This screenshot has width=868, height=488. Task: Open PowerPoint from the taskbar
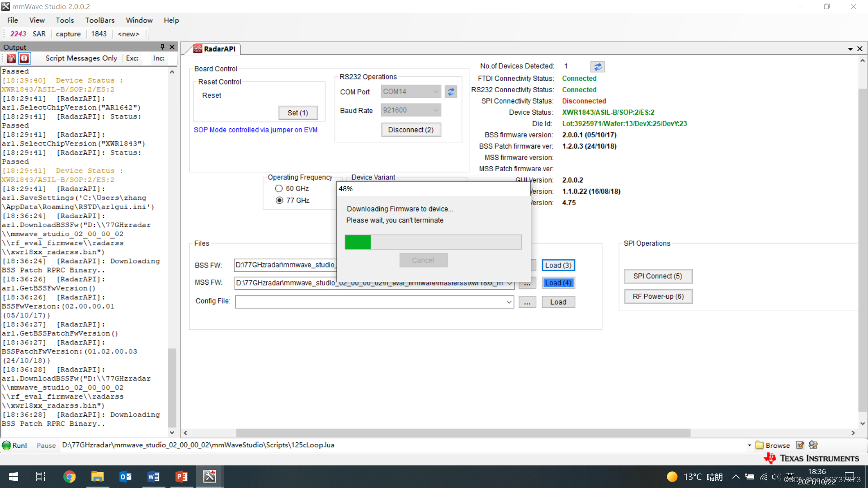(x=181, y=477)
